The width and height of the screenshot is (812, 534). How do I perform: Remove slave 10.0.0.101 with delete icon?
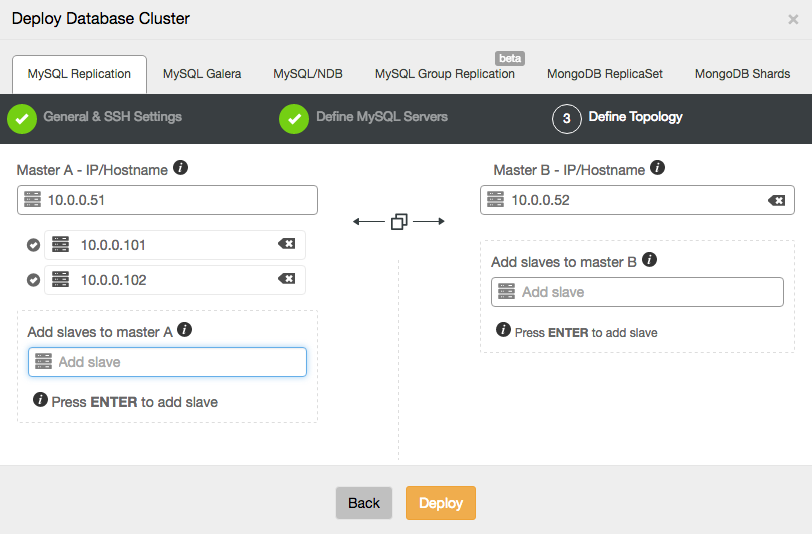[286, 243]
